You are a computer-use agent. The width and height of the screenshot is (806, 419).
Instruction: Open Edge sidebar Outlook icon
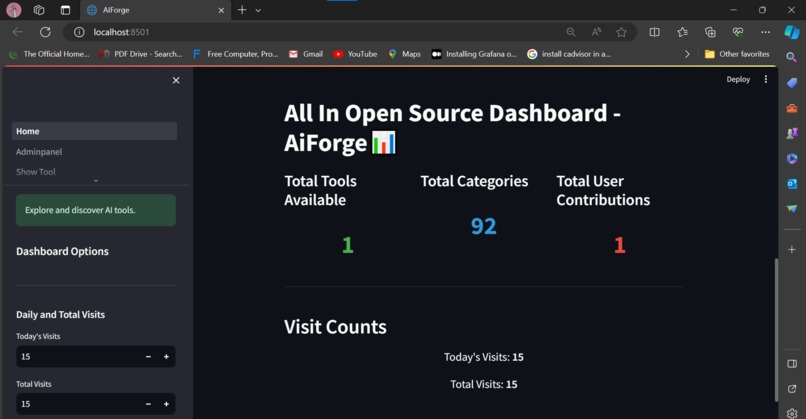792,184
